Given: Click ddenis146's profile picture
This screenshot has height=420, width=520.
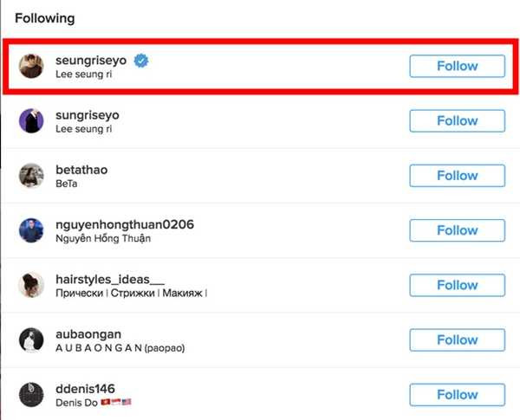Looking at the screenshot, I should [31, 394].
